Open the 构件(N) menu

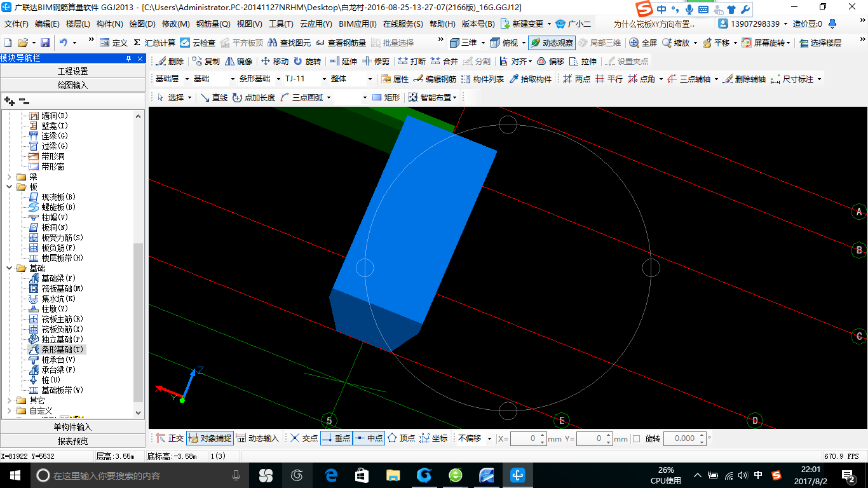tap(109, 24)
